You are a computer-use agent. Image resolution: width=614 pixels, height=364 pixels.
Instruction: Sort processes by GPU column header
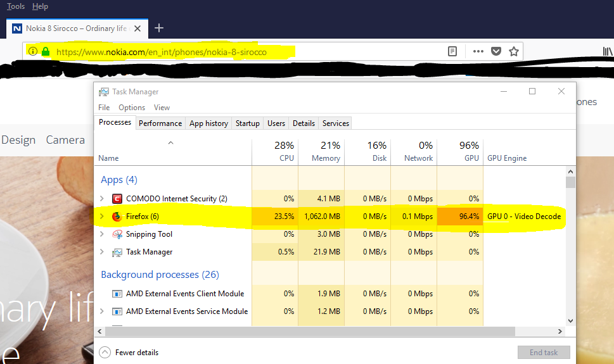460,152
